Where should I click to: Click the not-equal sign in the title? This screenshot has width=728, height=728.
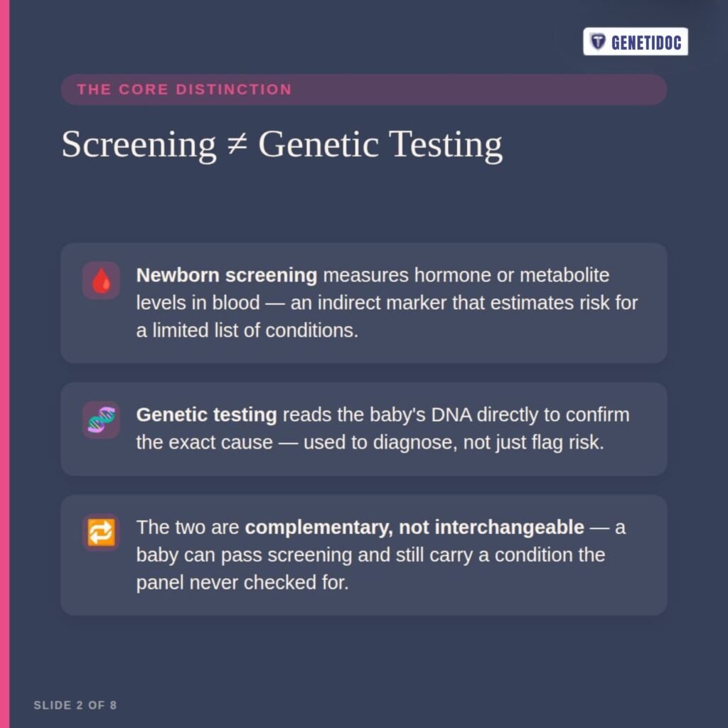[x=237, y=144]
